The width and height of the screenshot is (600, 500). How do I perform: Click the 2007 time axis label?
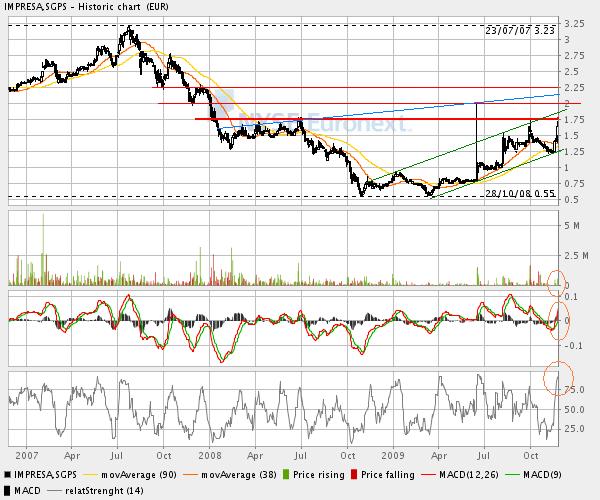click(27, 456)
